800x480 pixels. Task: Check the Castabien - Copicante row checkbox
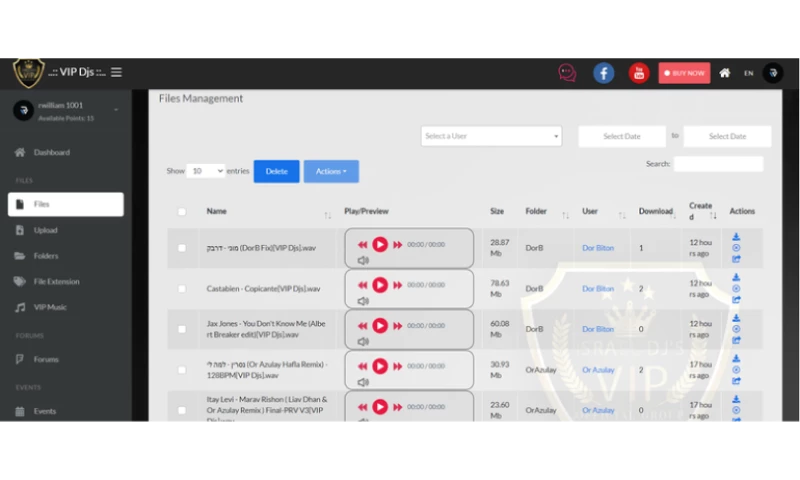[x=182, y=289]
